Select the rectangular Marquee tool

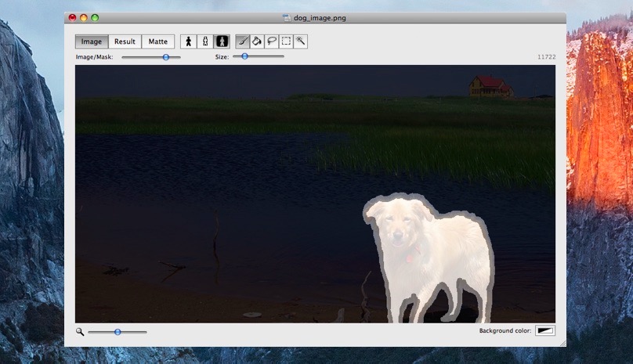coord(286,41)
